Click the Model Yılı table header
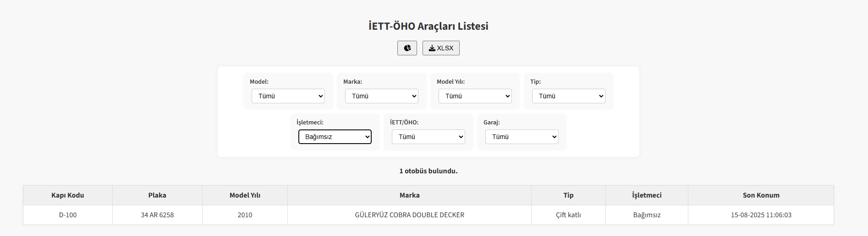Screen dimensions: 868x236 coord(245,195)
